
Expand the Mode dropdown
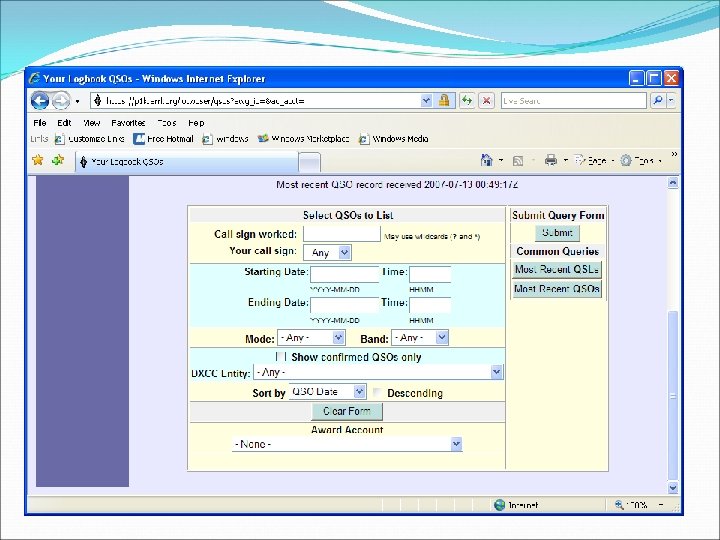pos(311,338)
